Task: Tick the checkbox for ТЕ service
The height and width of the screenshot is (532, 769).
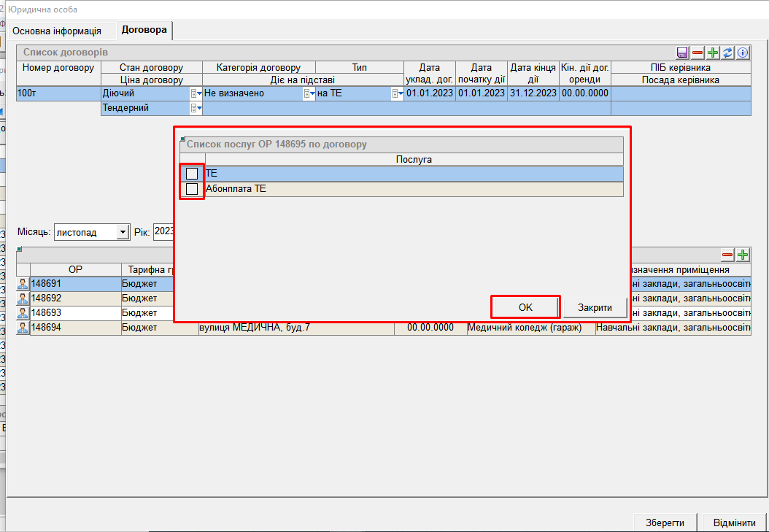Action: pos(192,174)
